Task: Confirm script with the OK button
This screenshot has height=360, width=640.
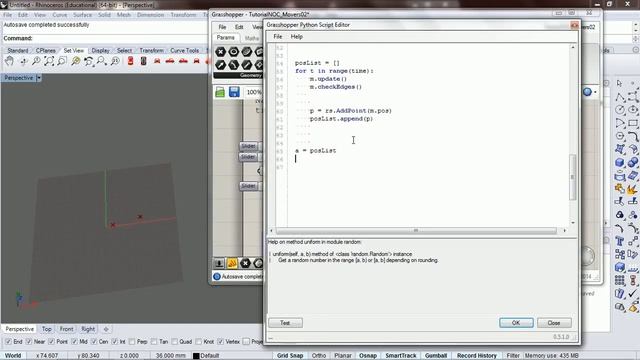Action: tap(516, 323)
